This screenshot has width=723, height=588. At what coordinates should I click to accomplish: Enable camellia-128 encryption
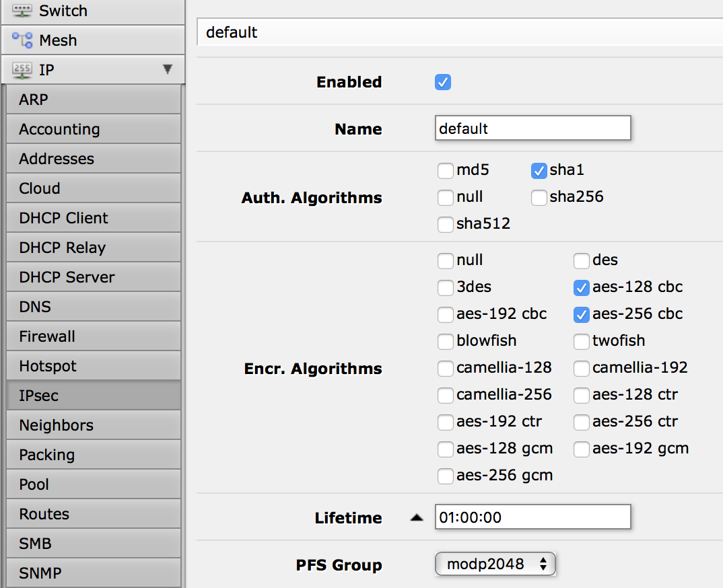446,368
